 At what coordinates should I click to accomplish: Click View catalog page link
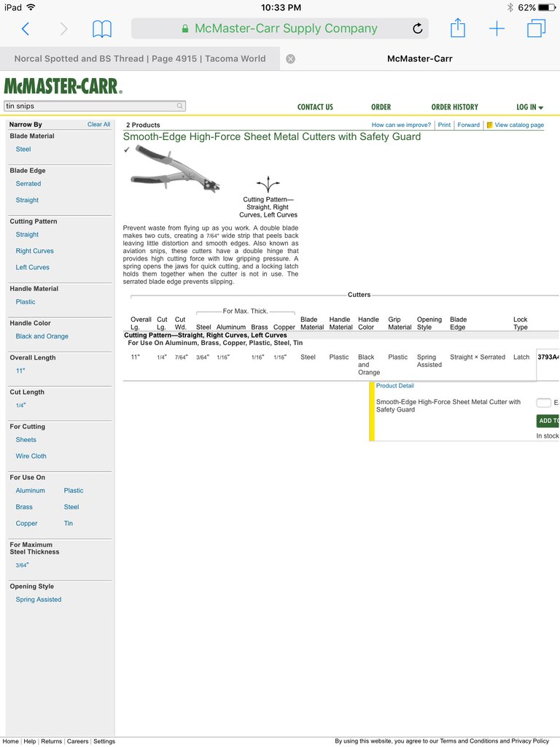point(519,125)
